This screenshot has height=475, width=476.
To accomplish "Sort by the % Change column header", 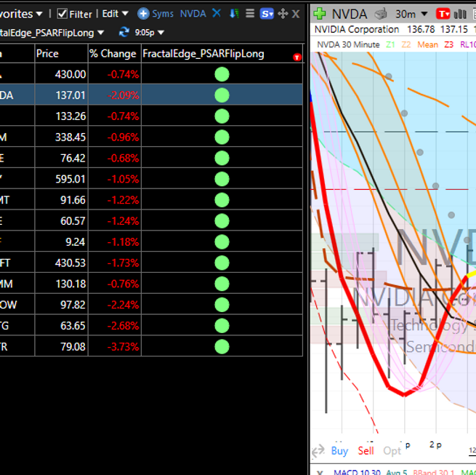I will tap(114, 54).
